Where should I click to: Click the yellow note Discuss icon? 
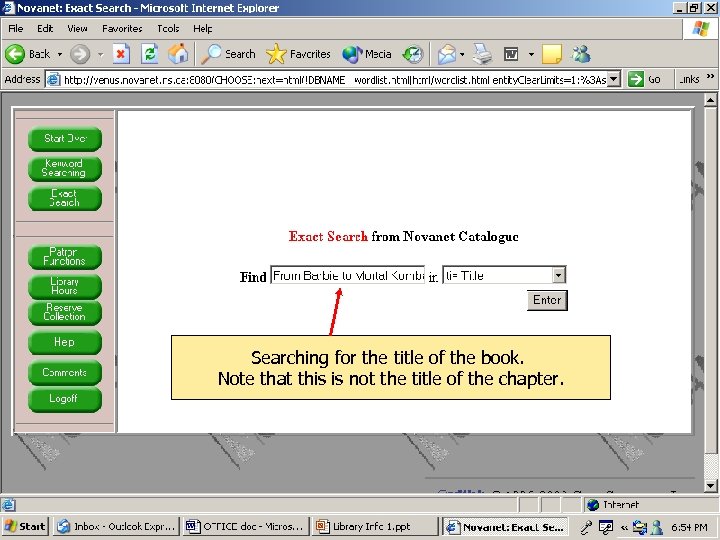pyautogui.click(x=552, y=54)
